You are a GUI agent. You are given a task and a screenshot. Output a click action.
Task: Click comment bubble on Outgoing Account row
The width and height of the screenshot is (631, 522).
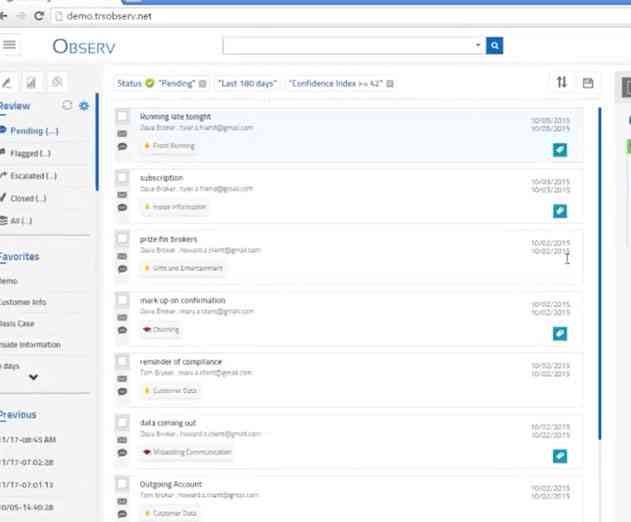pos(122,514)
